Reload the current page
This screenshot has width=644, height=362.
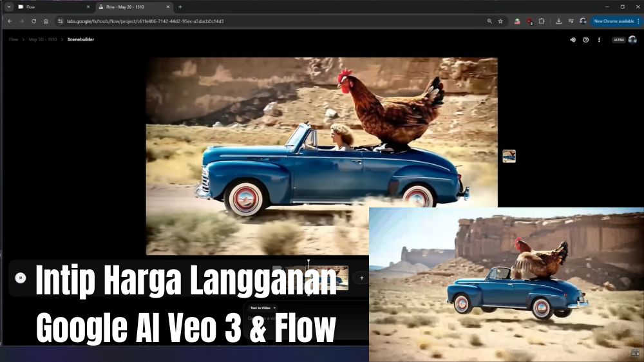click(33, 21)
